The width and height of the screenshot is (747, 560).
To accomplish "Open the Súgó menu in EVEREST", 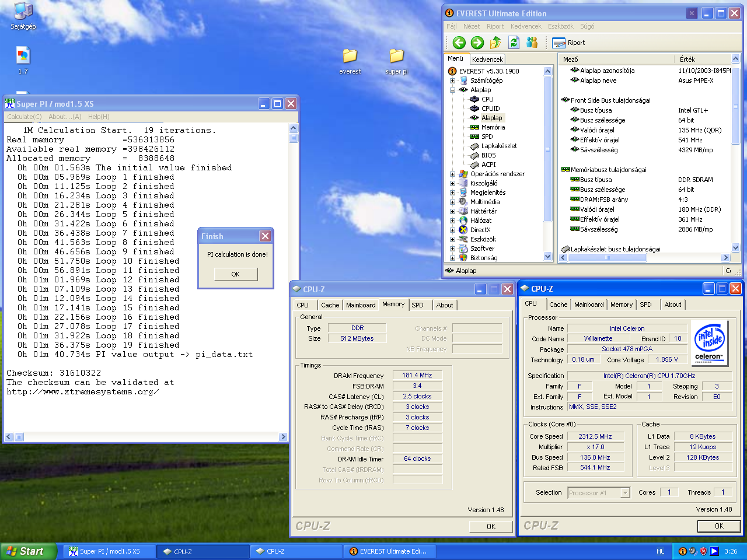I will [587, 26].
